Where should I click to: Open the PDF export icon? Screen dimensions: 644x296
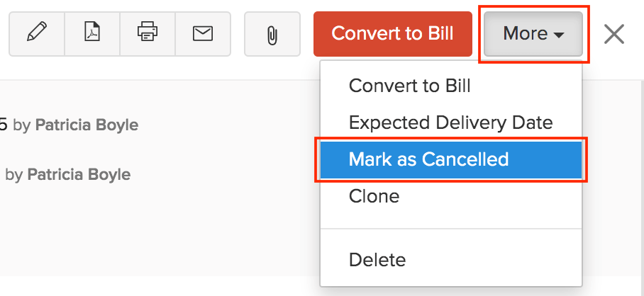[92, 33]
